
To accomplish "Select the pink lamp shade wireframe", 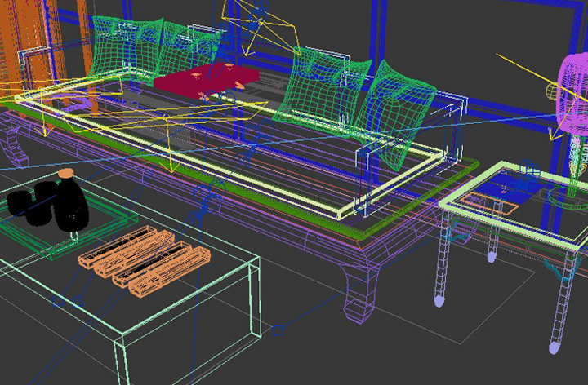I will (572, 94).
